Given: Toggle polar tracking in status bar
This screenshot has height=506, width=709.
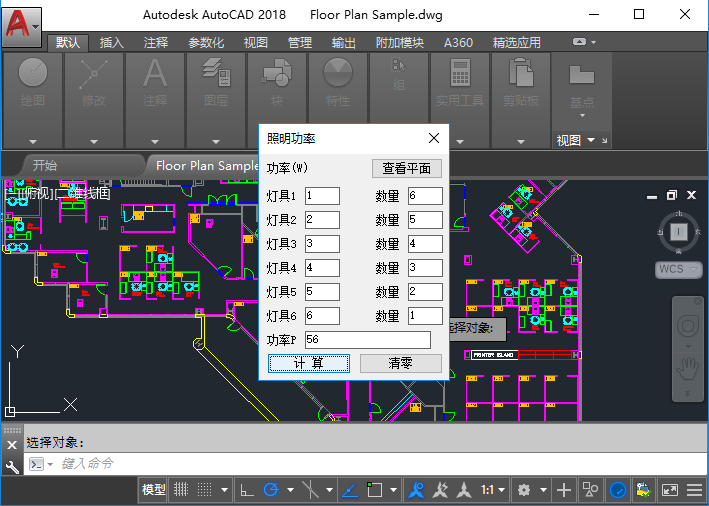Looking at the screenshot, I should click(271, 490).
